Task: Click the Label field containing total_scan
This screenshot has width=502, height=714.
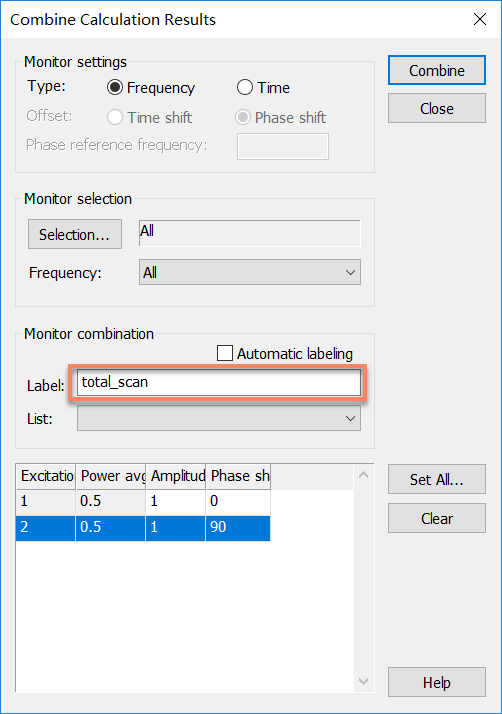Action: click(219, 382)
